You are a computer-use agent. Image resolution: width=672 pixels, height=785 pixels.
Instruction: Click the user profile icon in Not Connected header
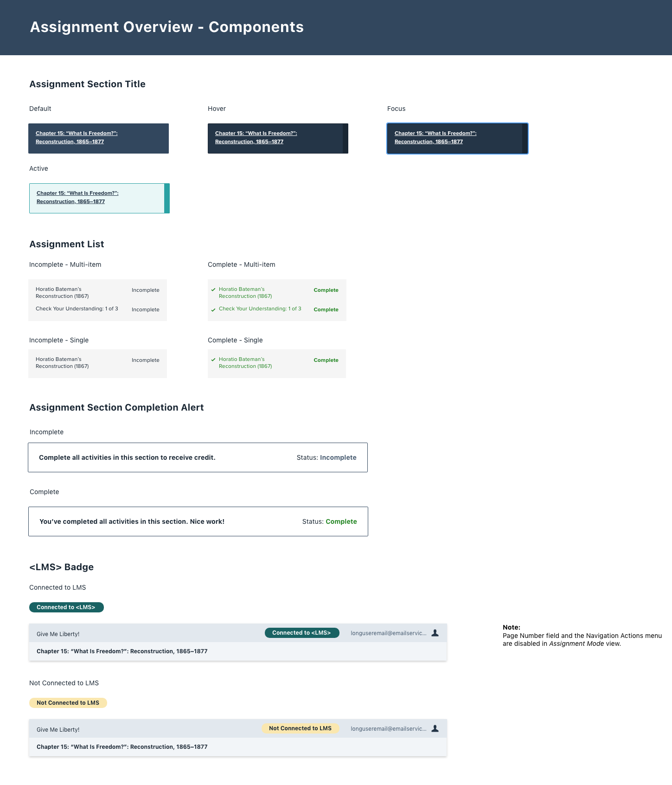(x=435, y=728)
